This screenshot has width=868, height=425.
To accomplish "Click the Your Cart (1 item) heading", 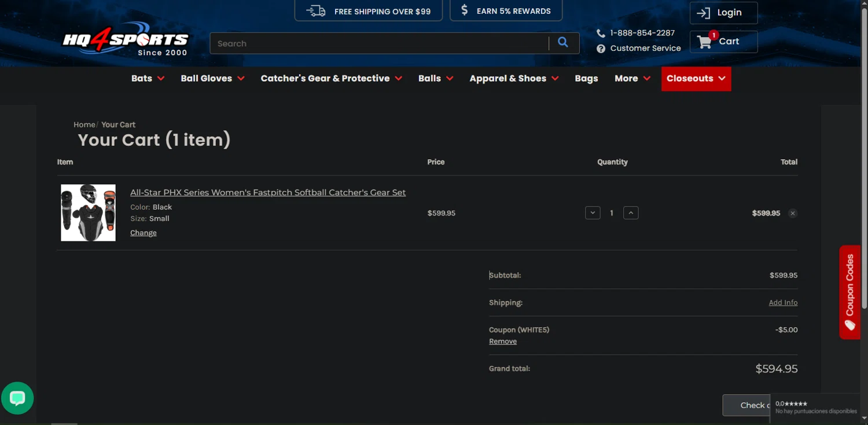I will (x=154, y=140).
